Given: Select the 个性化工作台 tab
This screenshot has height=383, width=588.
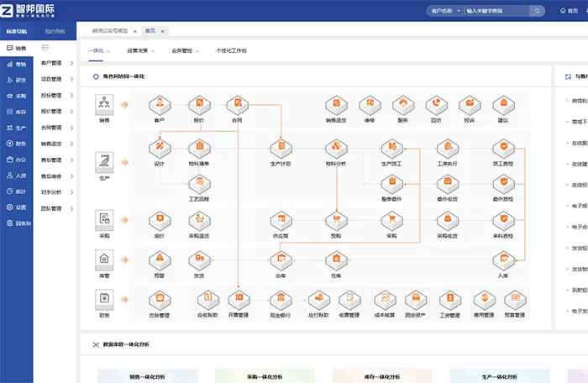Looking at the screenshot, I should click(232, 50).
